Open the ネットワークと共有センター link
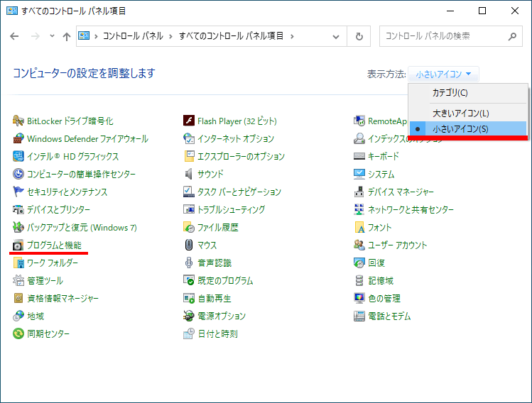 pos(411,210)
